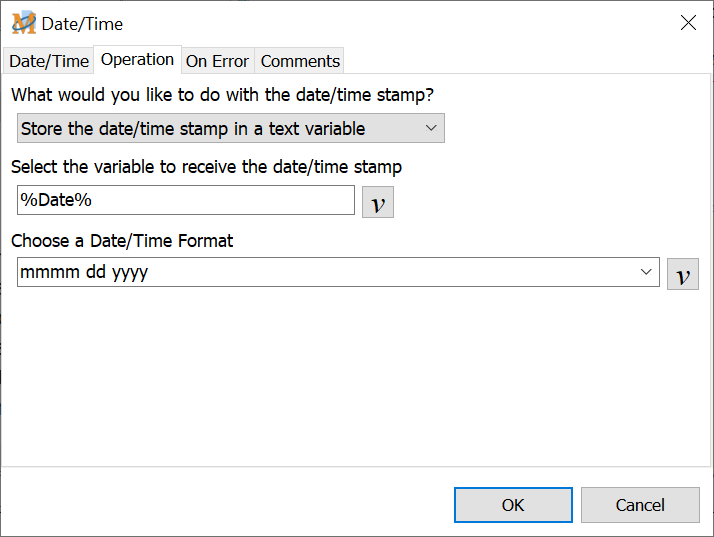Image resolution: width=714 pixels, height=537 pixels.
Task: Open the On Error tab
Action: pos(217,61)
